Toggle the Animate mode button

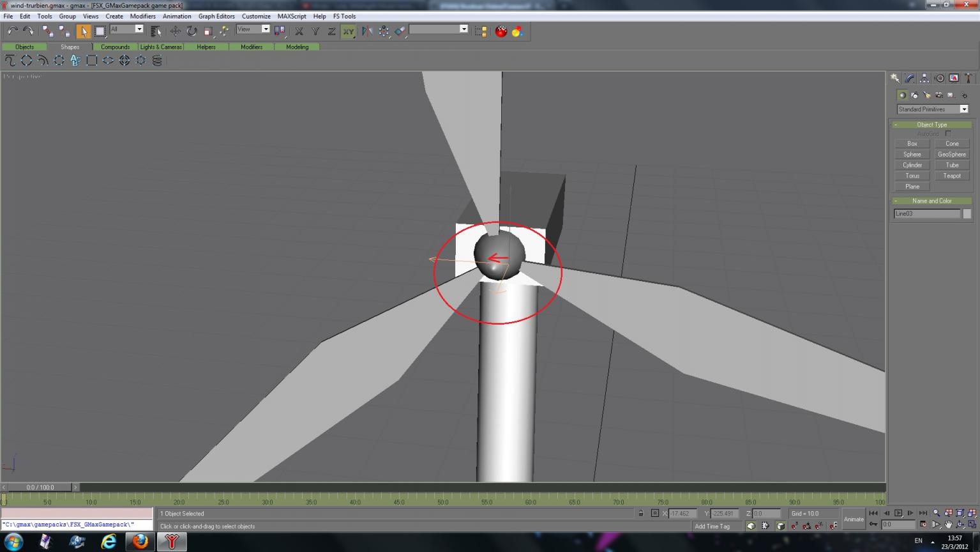pyautogui.click(x=854, y=519)
